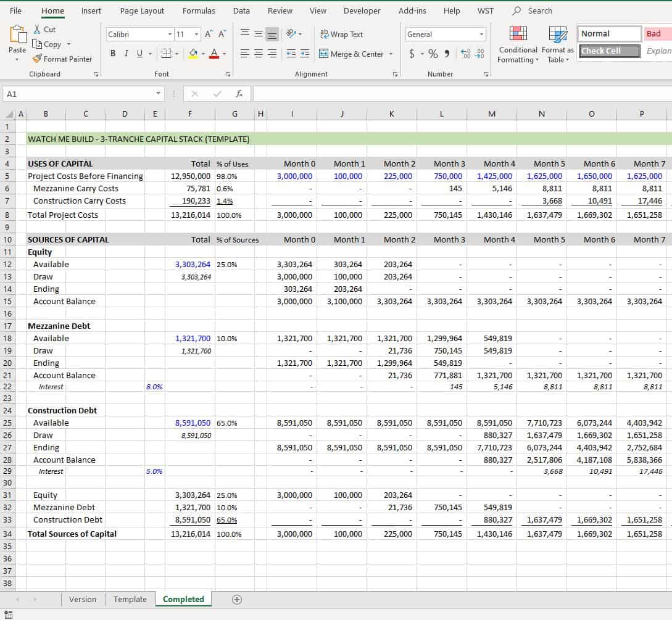Increase the cell indent

[x=305, y=54]
